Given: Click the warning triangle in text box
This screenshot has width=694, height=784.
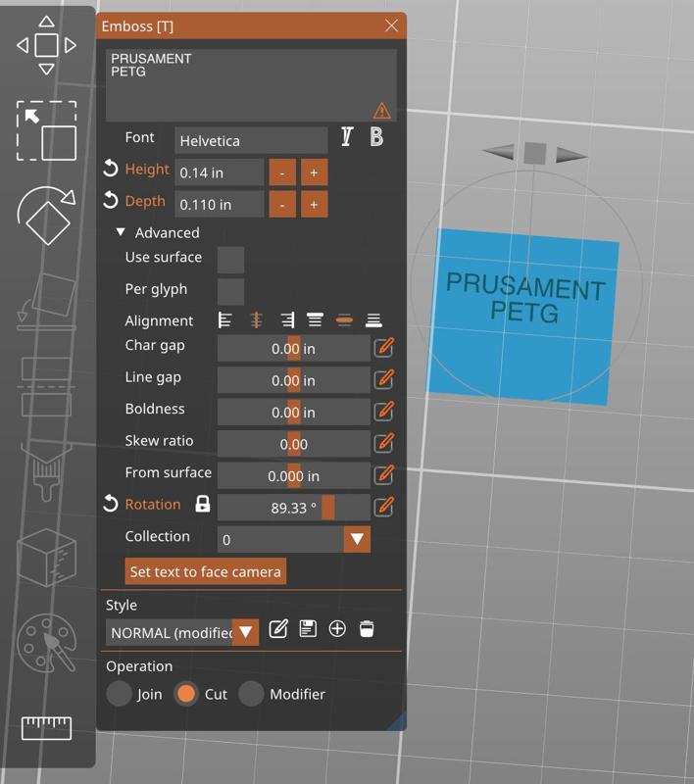Looking at the screenshot, I should click(381, 111).
